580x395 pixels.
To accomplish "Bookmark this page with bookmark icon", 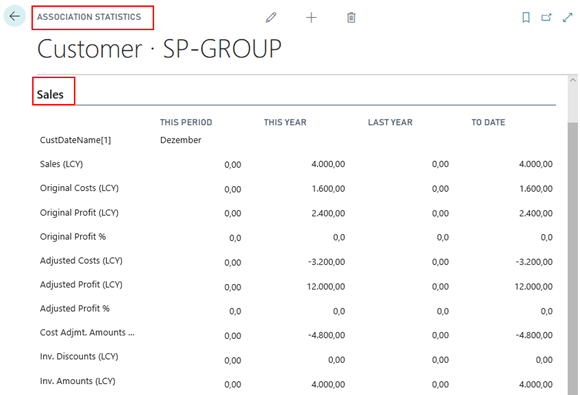I will (526, 17).
